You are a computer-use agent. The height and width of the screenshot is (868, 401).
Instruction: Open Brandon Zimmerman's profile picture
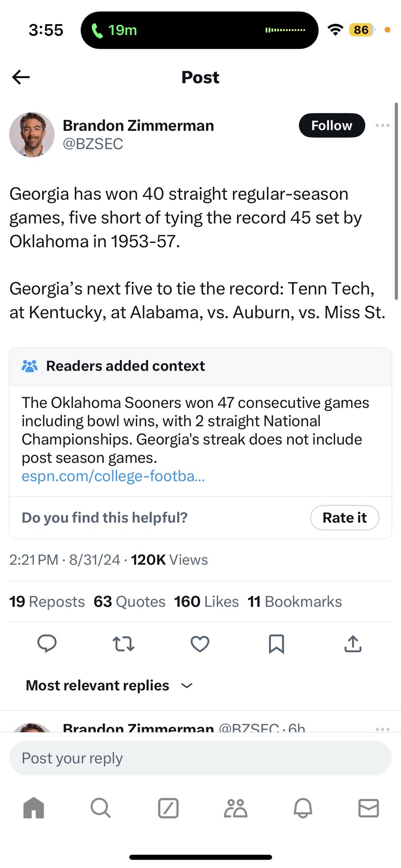[x=32, y=135]
